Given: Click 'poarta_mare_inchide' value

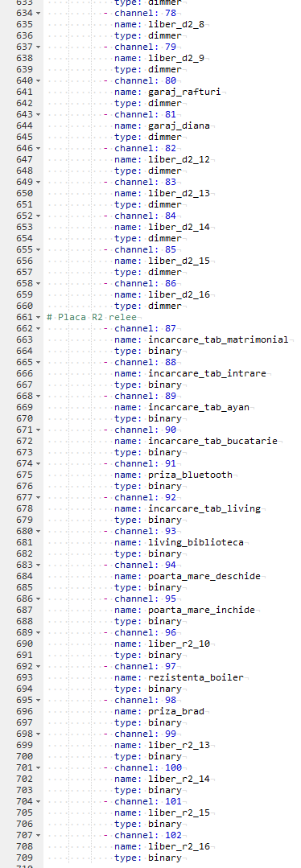Looking at the screenshot, I should click(x=202, y=610).
